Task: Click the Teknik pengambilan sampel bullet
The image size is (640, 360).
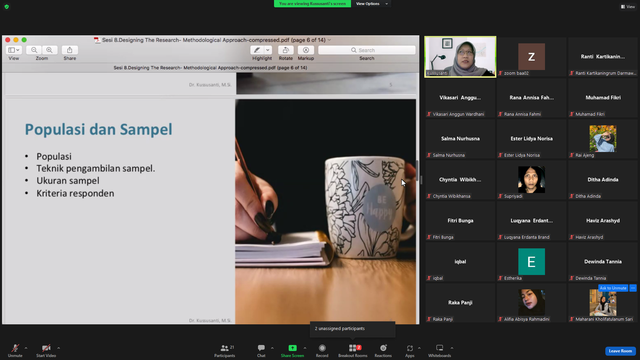Action: tap(96, 168)
